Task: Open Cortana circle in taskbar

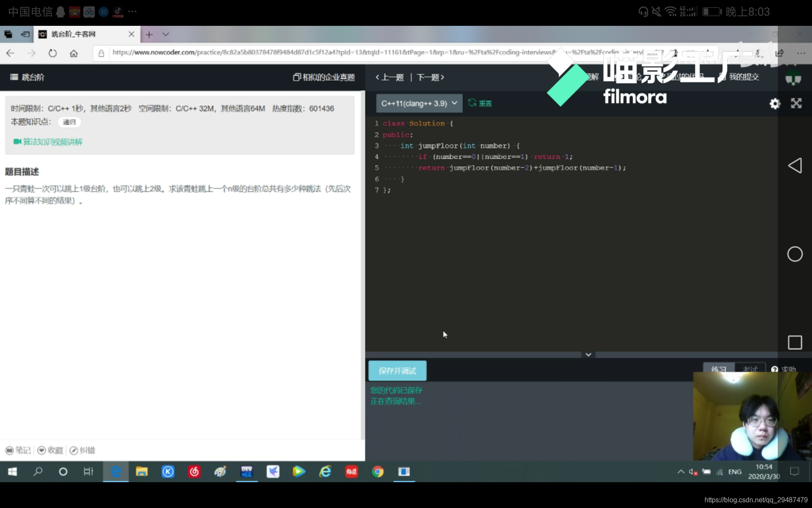Action: pos(63,472)
